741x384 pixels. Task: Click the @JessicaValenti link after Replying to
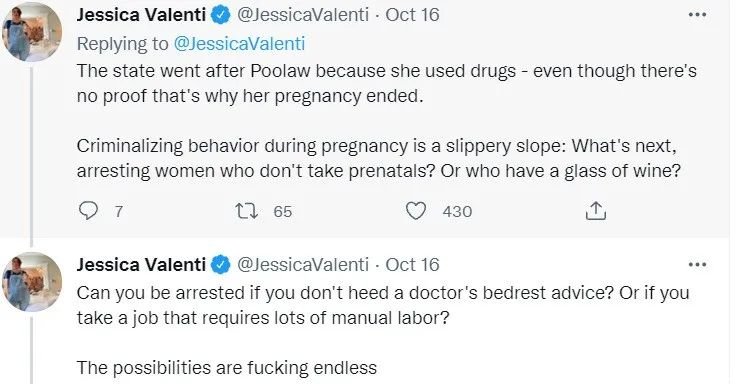click(x=239, y=43)
